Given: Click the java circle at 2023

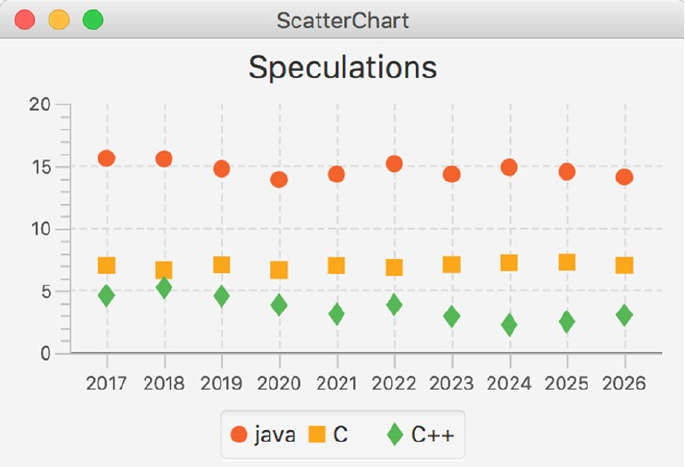Looking at the screenshot, I should tap(451, 174).
